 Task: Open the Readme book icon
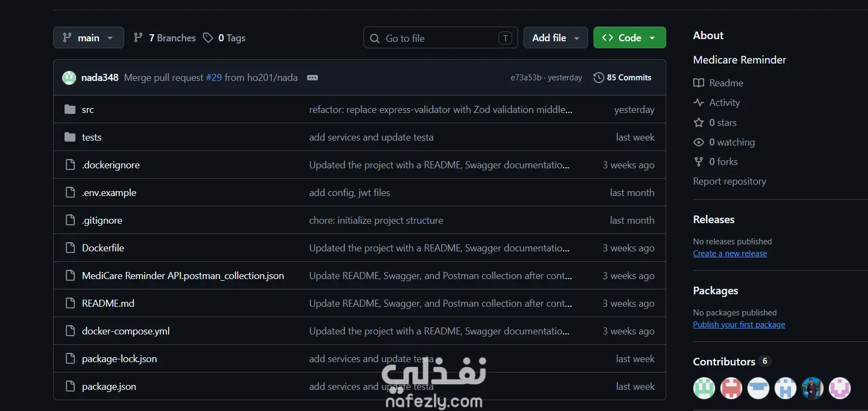[x=699, y=83]
